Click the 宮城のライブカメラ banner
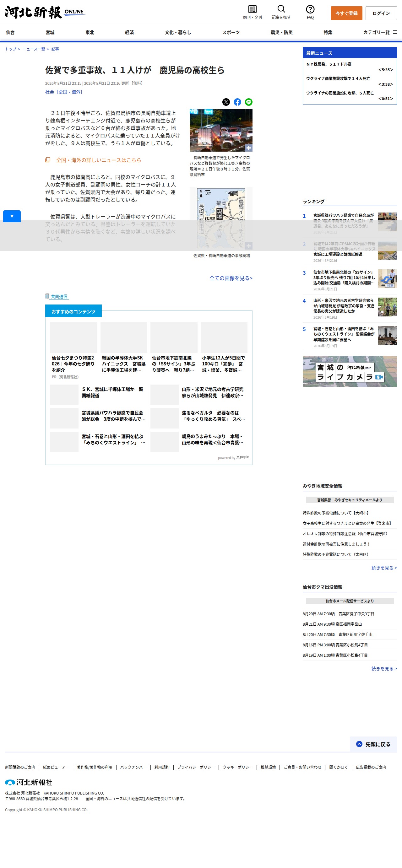 click(x=350, y=371)
